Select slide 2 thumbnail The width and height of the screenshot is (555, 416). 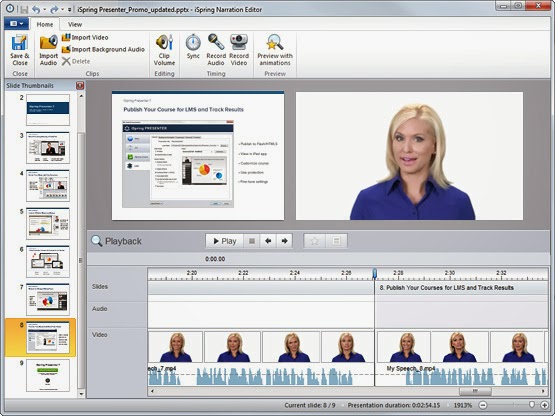(48, 110)
